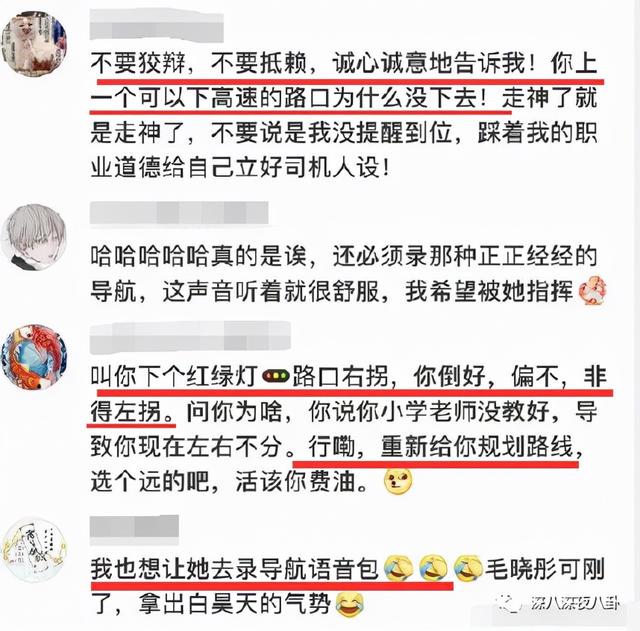Click the laughing emoji after 气势
Image resolution: width=640 pixels, height=631 pixels.
350,605
